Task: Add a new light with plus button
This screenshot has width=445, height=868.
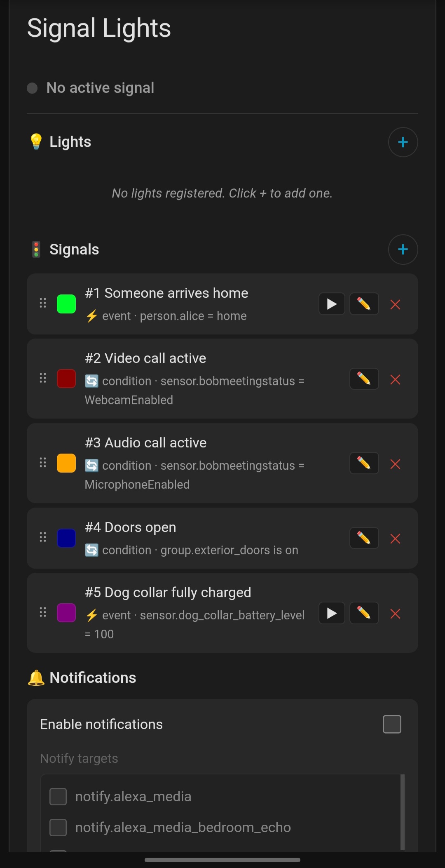Action: coord(403,142)
